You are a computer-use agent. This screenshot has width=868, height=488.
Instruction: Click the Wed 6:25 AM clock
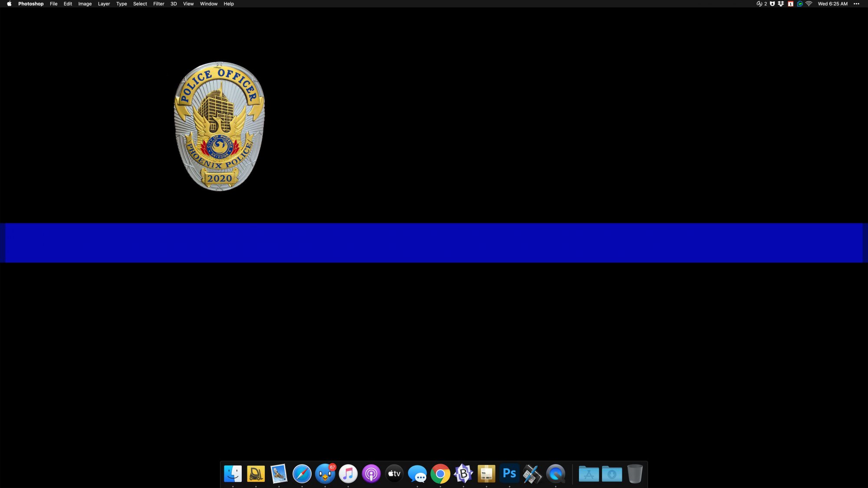833,4
